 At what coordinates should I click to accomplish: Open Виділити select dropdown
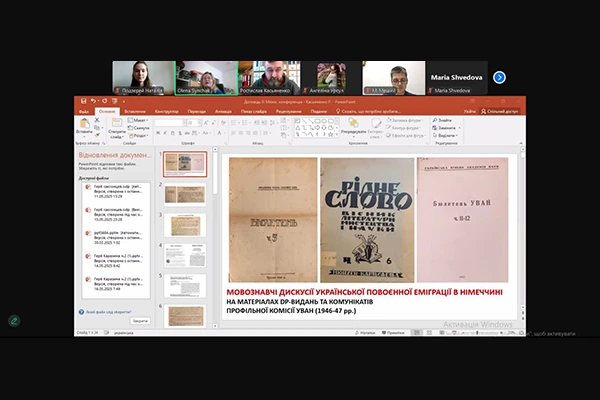click(445, 136)
